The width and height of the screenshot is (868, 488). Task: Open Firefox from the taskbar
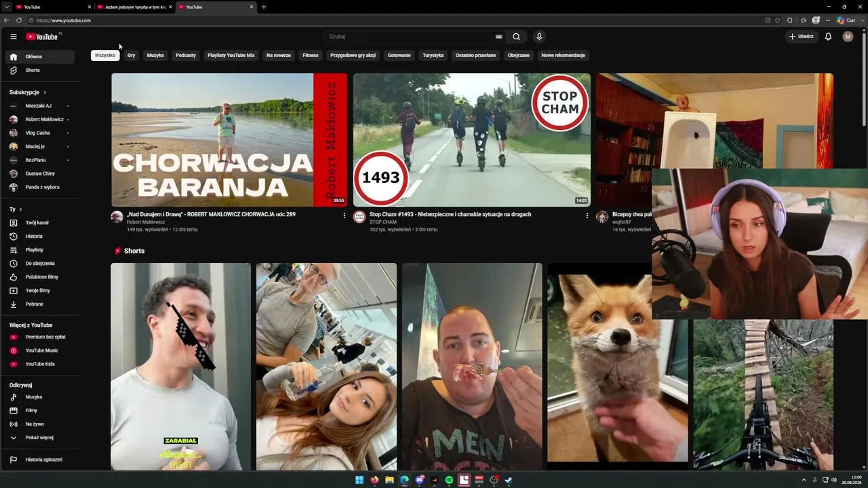[374, 480]
